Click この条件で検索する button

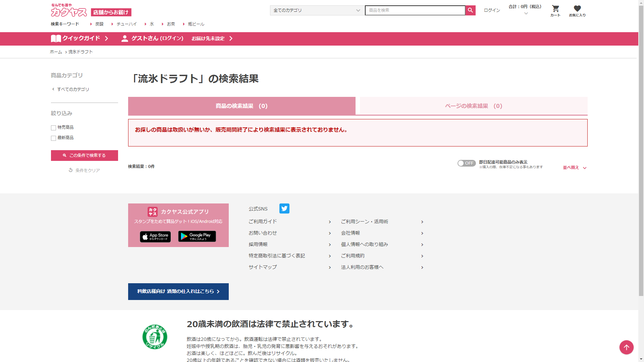click(x=85, y=156)
